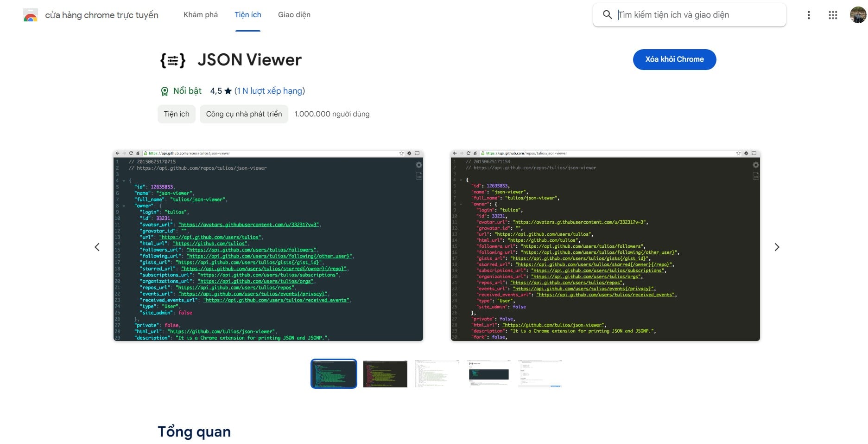The height and width of the screenshot is (444, 868).
Task: Open the Khám phá tab
Action: click(201, 15)
